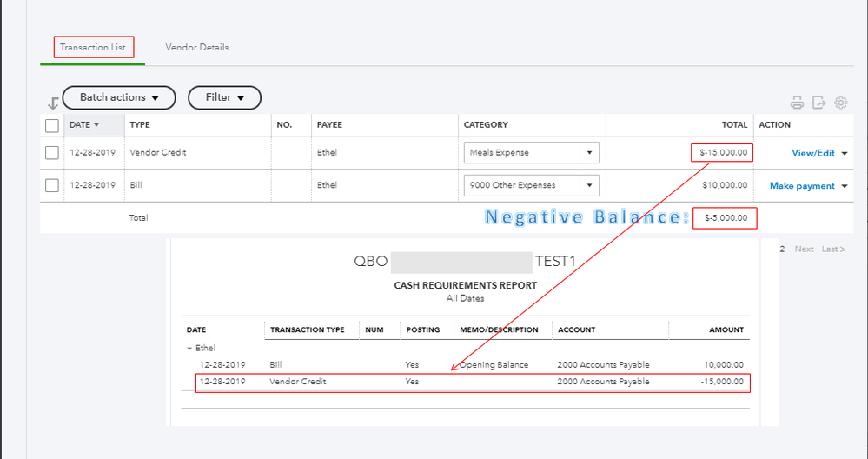Select all transactions checkbox in header

[x=52, y=126]
